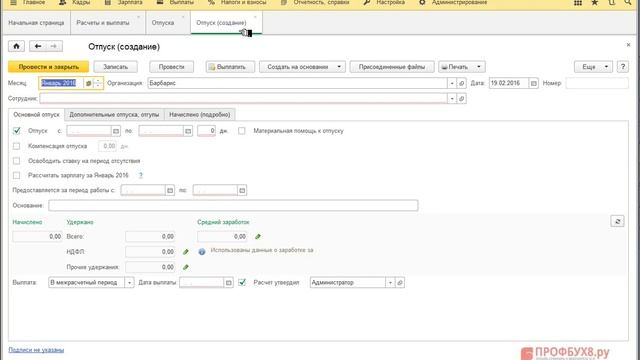Image resolution: width=640 pixels, height=360 pixels.
Task: Navigate back with the left arrow
Action: [38, 46]
